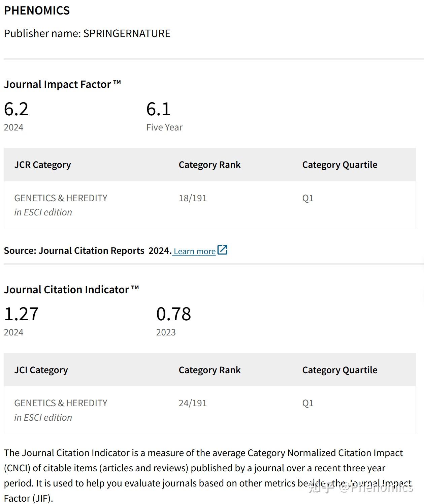
Task: Click the Q1 quartile in the JCI table
Action: tap(308, 403)
